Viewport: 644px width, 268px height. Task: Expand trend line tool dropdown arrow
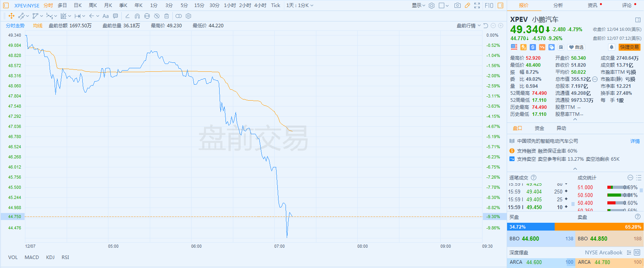(x=27, y=16)
